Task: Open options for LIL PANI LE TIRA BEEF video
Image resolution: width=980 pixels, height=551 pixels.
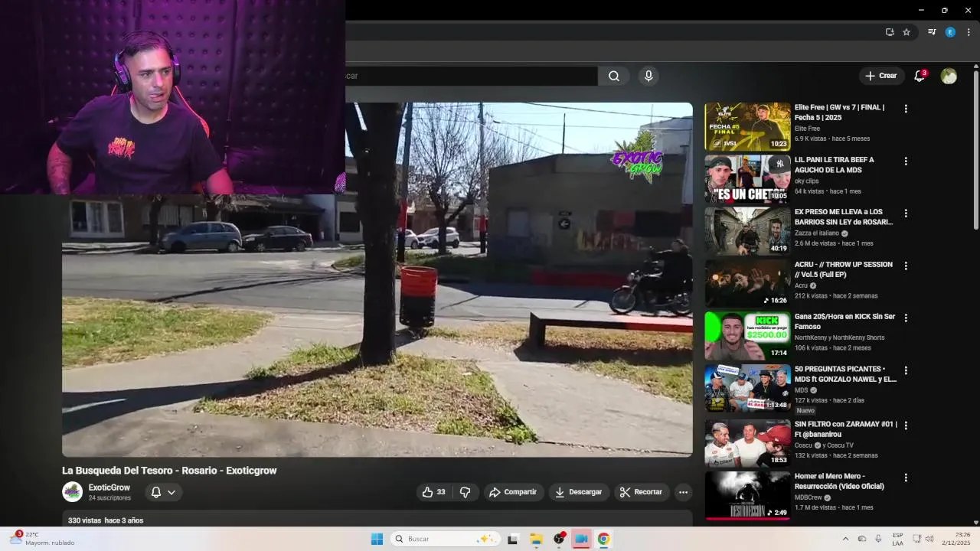Action: pyautogui.click(x=906, y=161)
